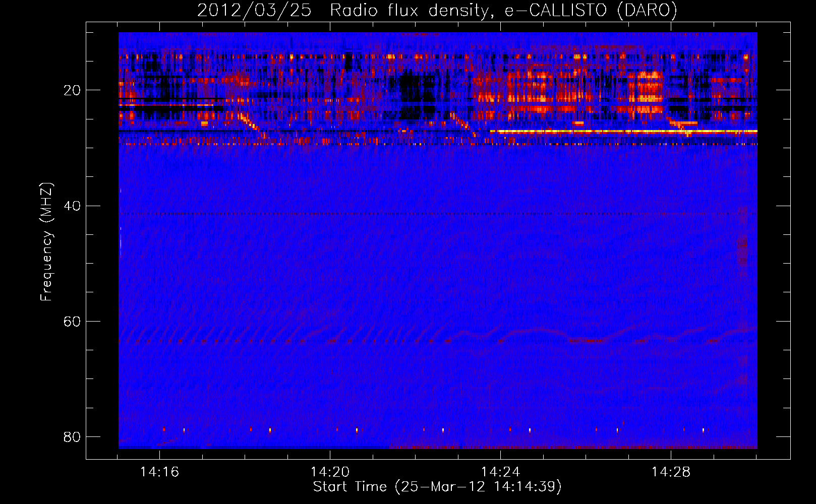Image resolution: width=816 pixels, height=504 pixels.
Task: Click the 14:24 time tick label
Action: [500, 472]
